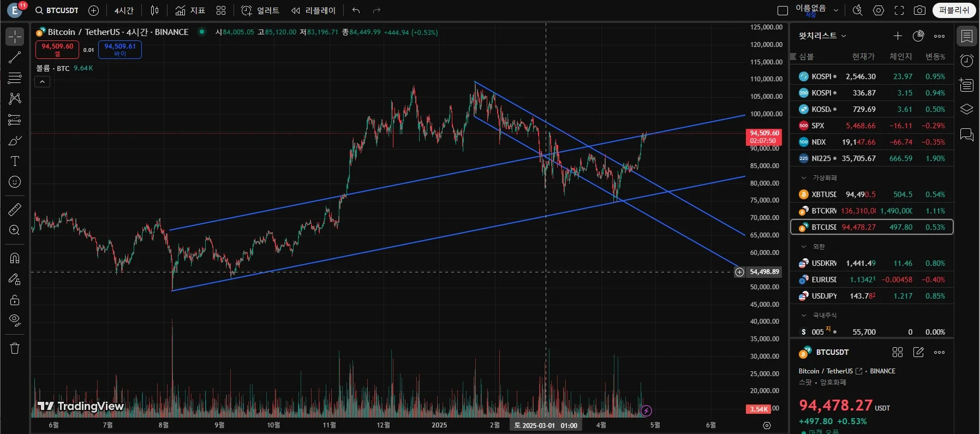Toggle stay in drawing mode

15,279
